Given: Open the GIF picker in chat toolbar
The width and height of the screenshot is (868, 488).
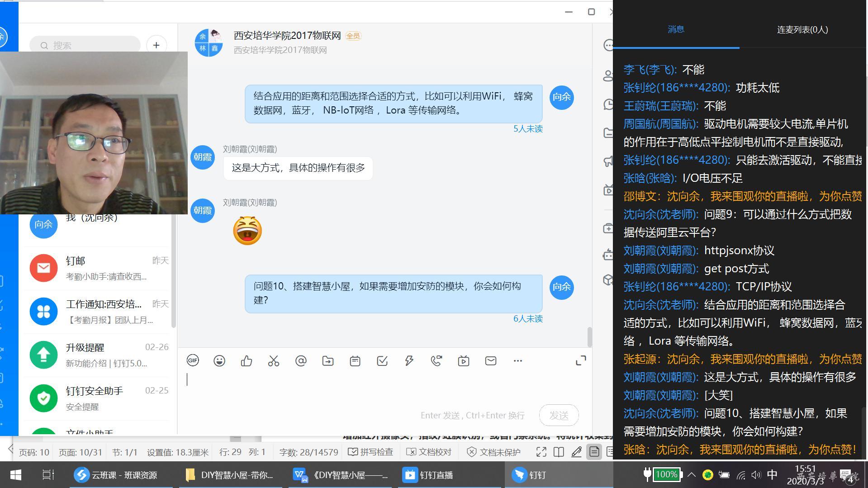Looking at the screenshot, I should [x=193, y=360].
